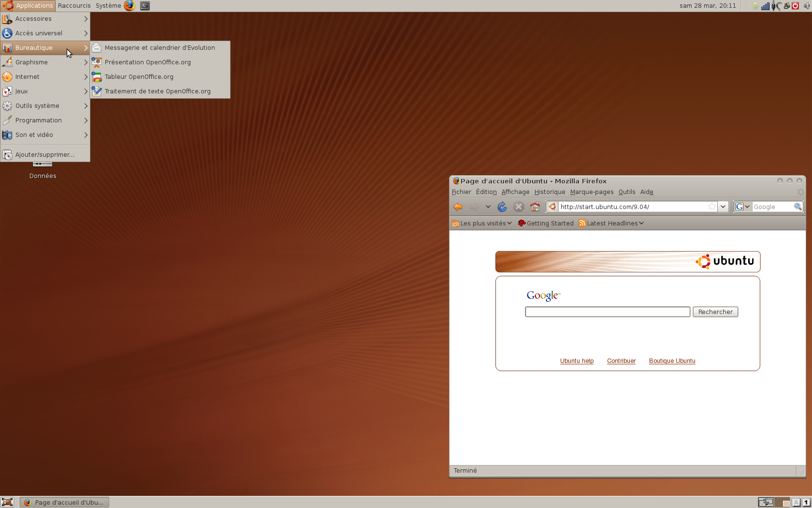Follow the Contribuer link
The image size is (812, 508).
pyautogui.click(x=621, y=361)
